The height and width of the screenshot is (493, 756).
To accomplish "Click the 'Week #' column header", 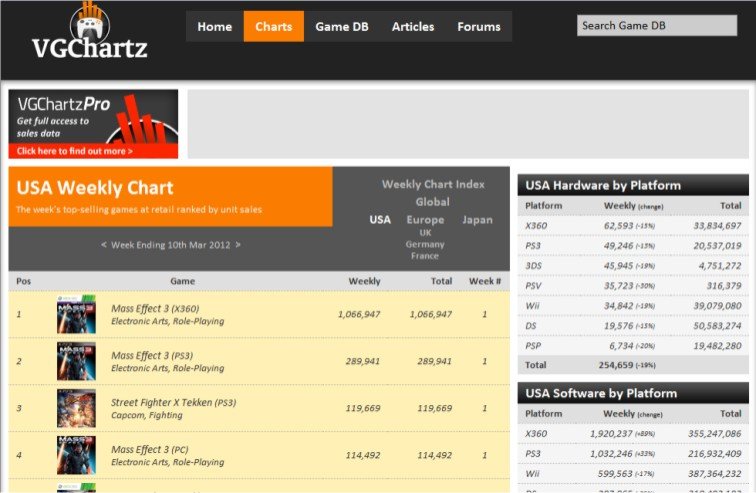I will click(x=485, y=281).
